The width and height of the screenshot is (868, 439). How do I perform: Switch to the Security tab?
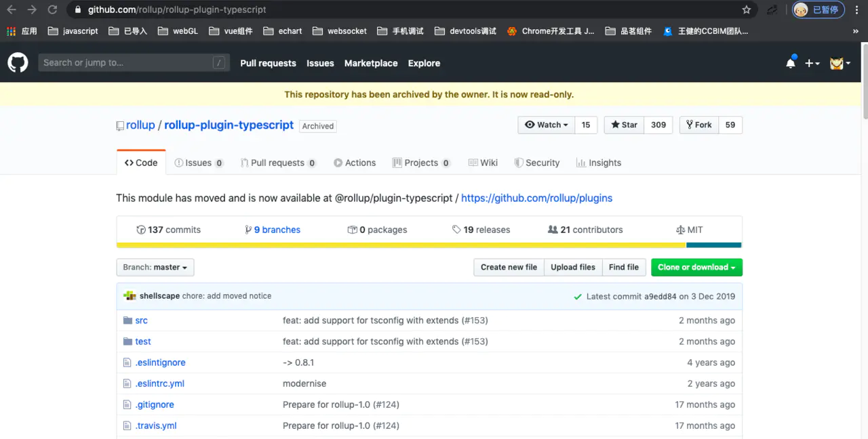coord(537,163)
